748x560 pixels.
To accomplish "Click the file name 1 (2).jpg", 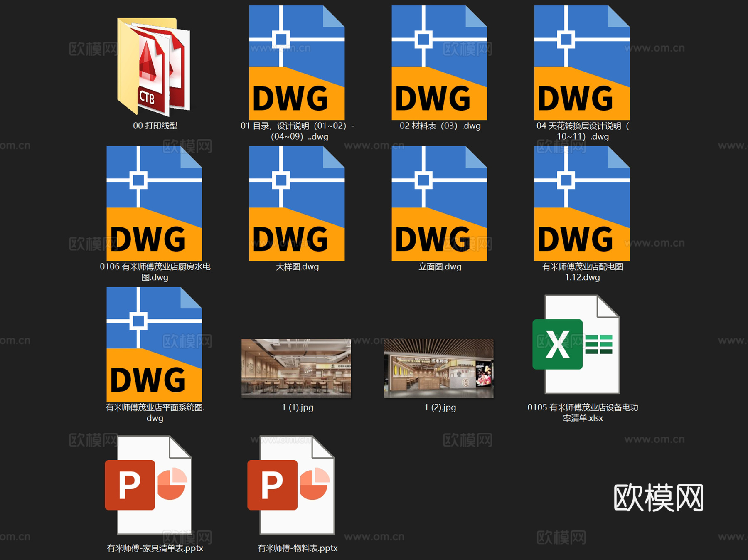I will pos(440,407).
